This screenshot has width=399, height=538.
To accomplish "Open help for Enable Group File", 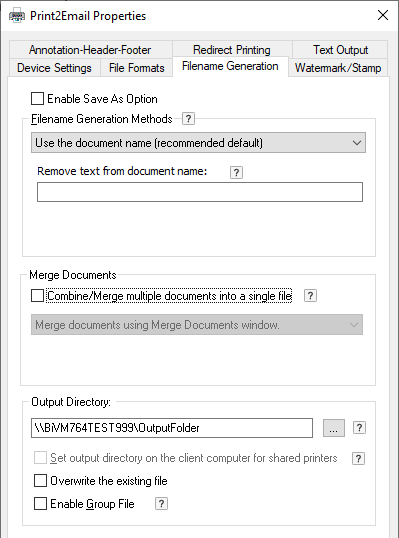I will (161, 504).
